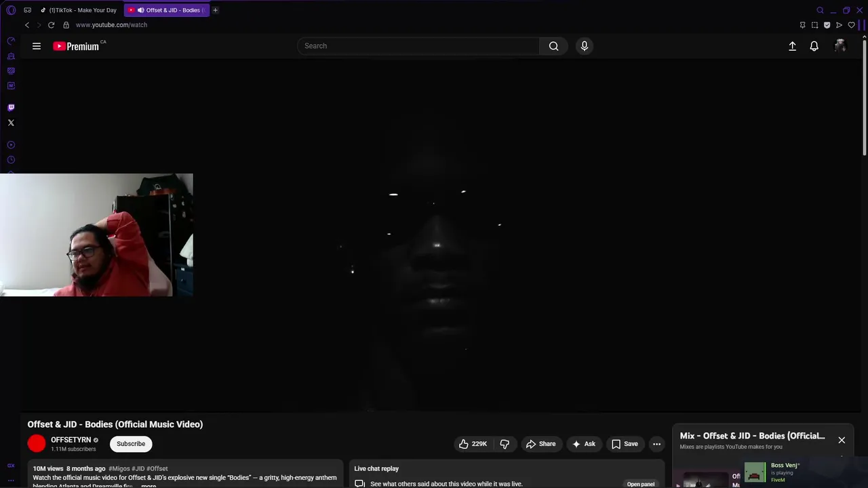This screenshot has height=488, width=868.
Task: Click the OFFSETYRN red channel avatar
Action: point(37,444)
